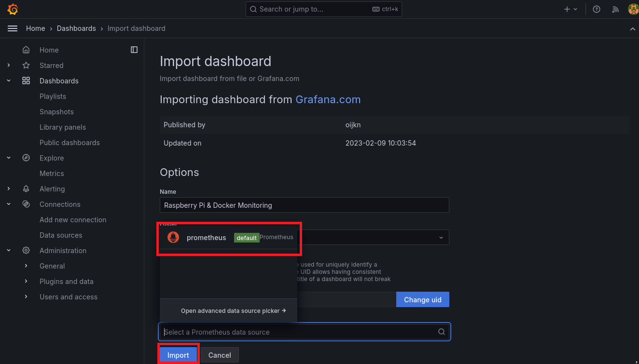Expand the Plugins and data chevron

[x=26, y=282]
